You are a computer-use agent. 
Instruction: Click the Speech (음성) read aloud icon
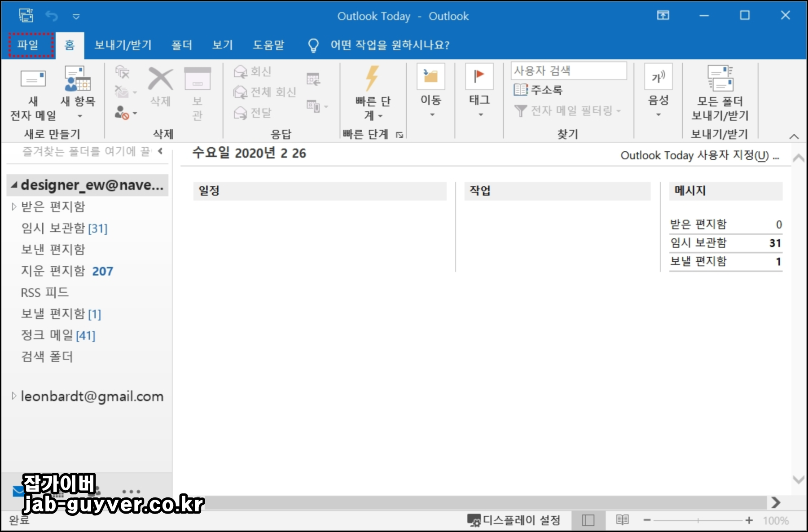pyautogui.click(x=658, y=76)
